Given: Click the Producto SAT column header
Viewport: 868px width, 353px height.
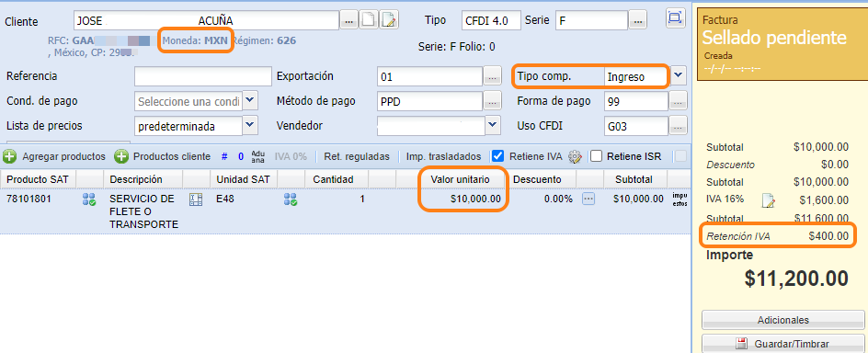Looking at the screenshot, I should [x=39, y=180].
